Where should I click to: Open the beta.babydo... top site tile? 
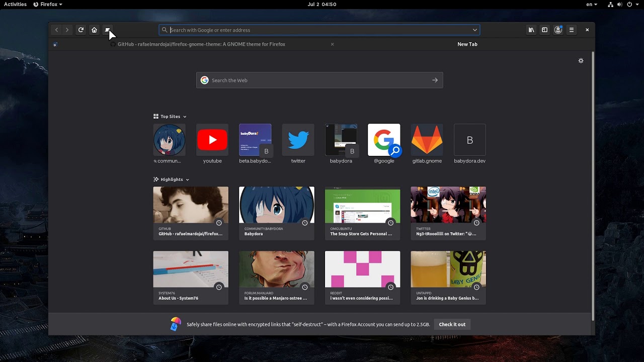255,144
